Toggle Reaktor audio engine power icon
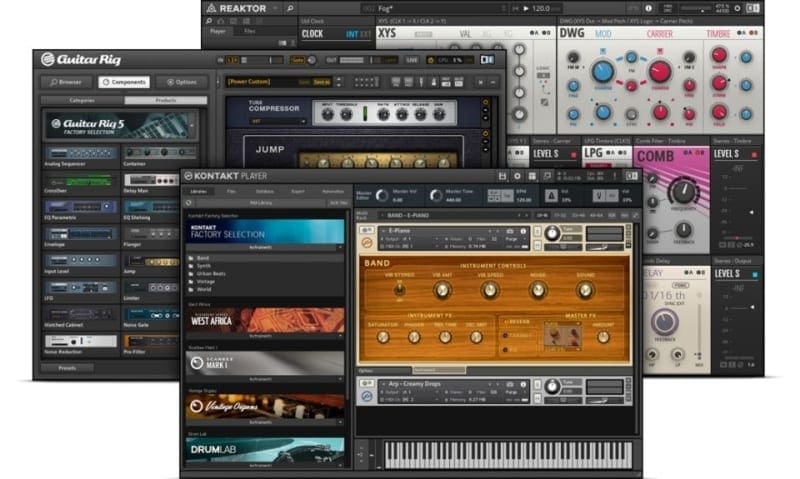The width and height of the screenshot is (800, 479). [x=737, y=8]
